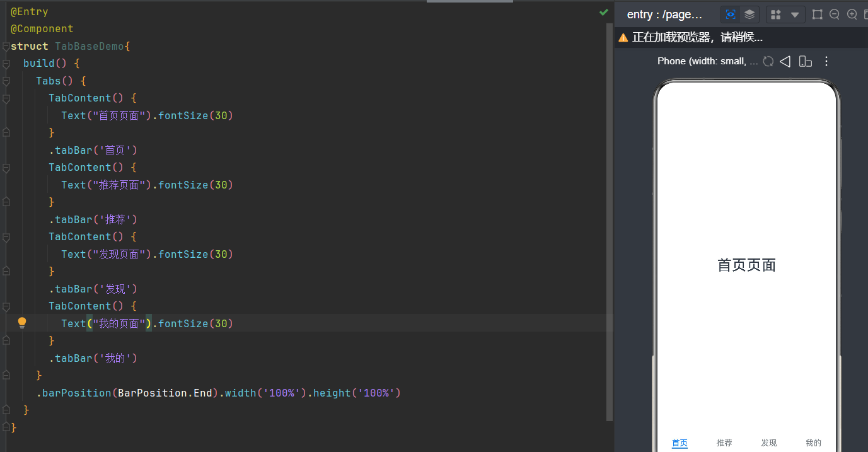Collapse the struct TabBaseDemo block
Screen dimensions: 868x452
click(6, 46)
